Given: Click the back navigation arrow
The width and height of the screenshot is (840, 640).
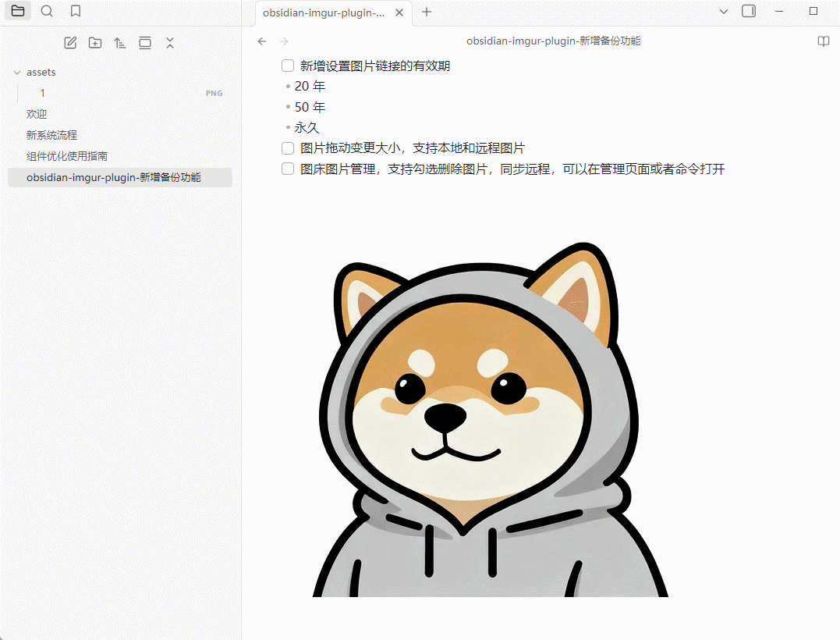Looking at the screenshot, I should click(262, 41).
